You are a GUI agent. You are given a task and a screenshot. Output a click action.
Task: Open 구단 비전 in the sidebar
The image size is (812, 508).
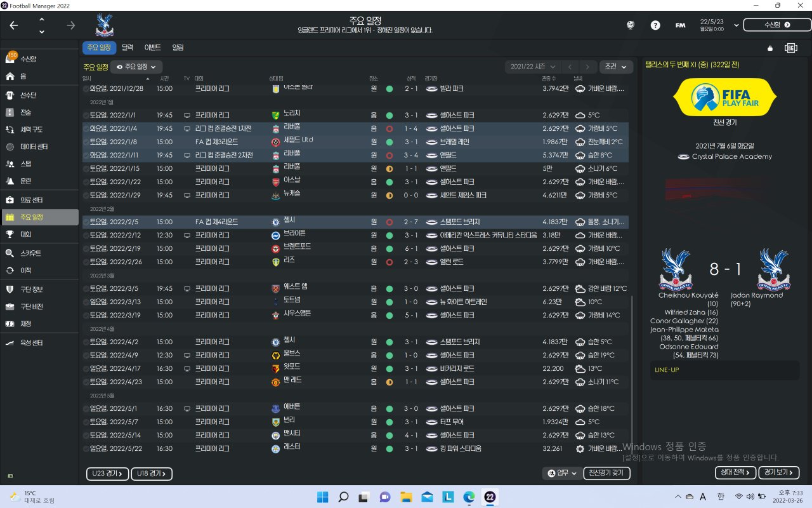tap(39, 307)
